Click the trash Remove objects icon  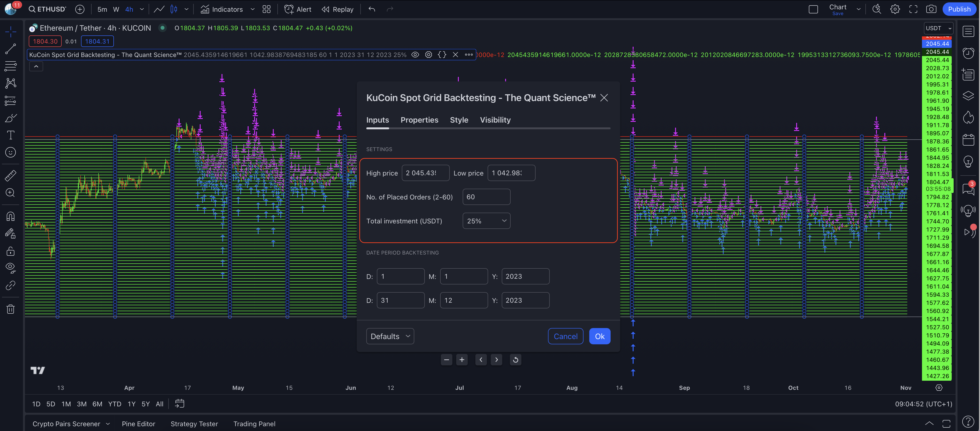pos(10,309)
